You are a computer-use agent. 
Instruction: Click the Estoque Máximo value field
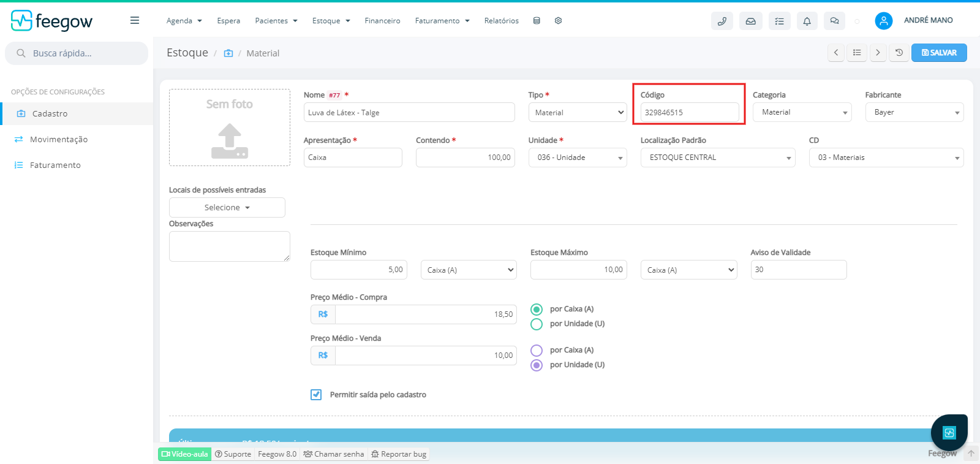(579, 270)
